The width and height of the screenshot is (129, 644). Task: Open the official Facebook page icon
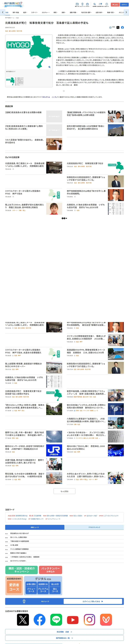pyautogui.click(x=40, y=620)
